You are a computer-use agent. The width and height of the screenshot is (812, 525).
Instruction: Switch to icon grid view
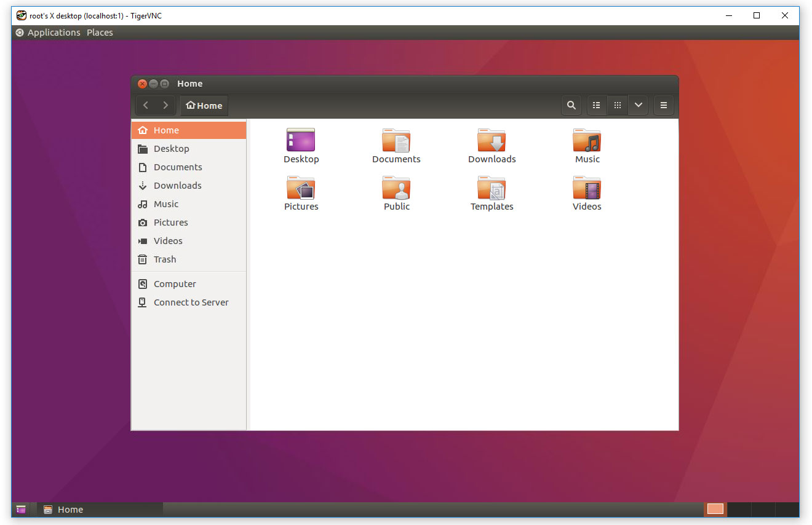(x=618, y=105)
